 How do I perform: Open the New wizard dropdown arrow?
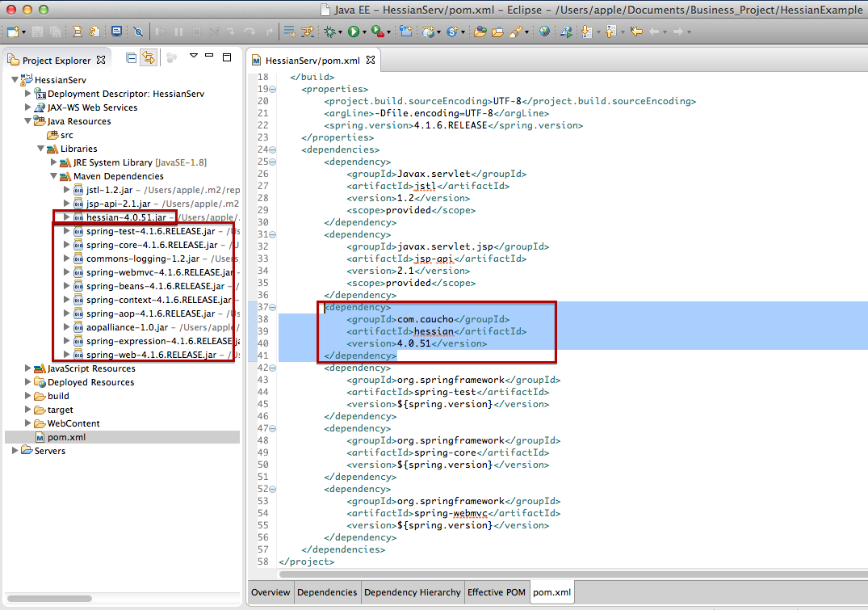[x=23, y=32]
